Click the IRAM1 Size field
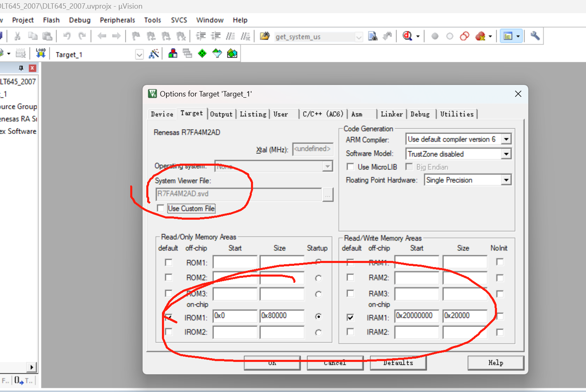 (465, 316)
